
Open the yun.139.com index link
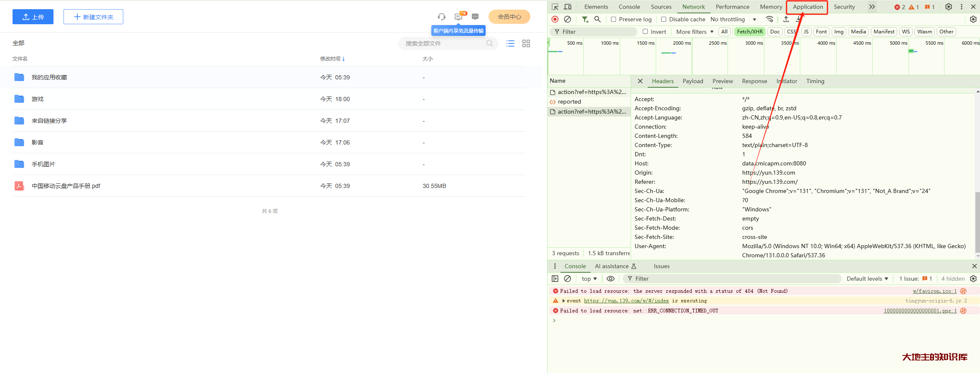coord(626,301)
